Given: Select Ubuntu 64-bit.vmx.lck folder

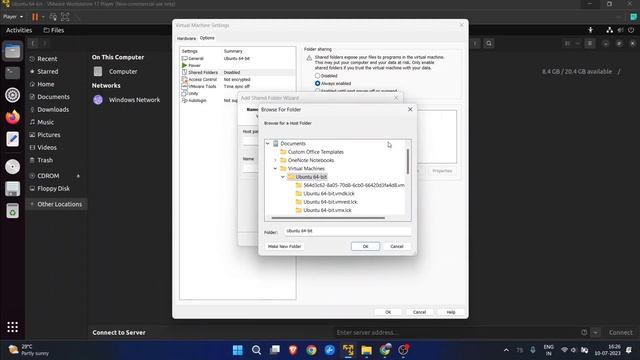Looking at the screenshot, I should (327, 210).
